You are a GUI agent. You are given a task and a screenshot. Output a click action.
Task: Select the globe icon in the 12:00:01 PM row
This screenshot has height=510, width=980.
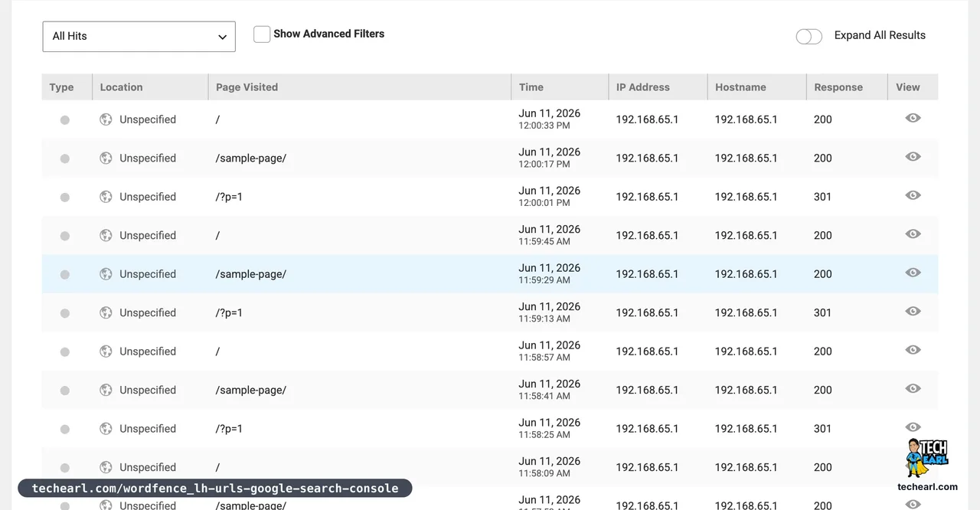point(106,197)
